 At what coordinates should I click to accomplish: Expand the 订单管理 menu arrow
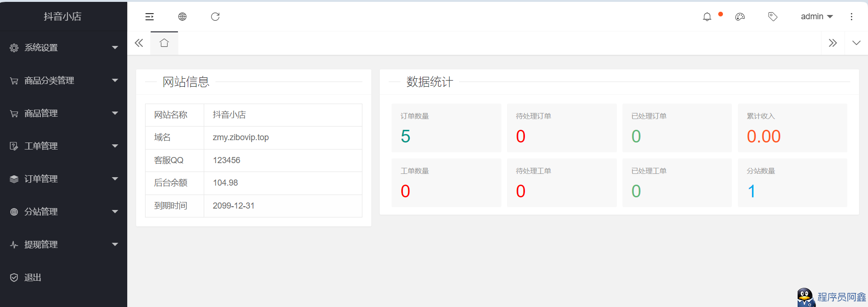coord(115,179)
